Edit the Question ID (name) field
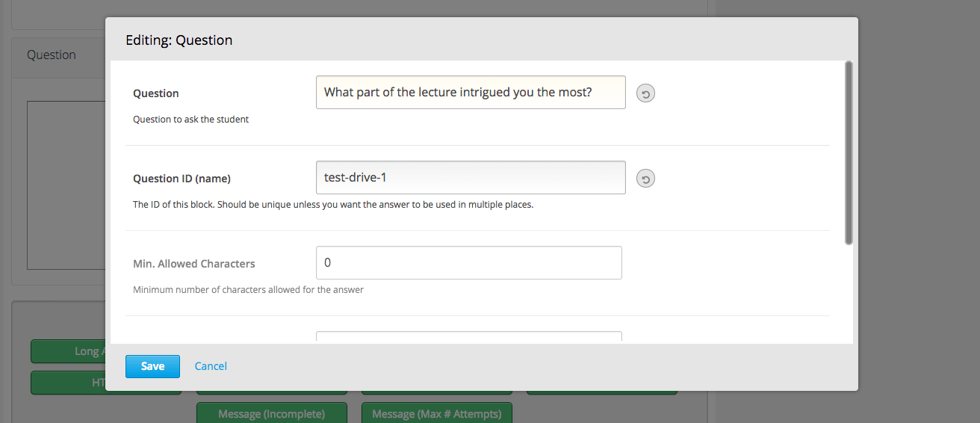 471,177
